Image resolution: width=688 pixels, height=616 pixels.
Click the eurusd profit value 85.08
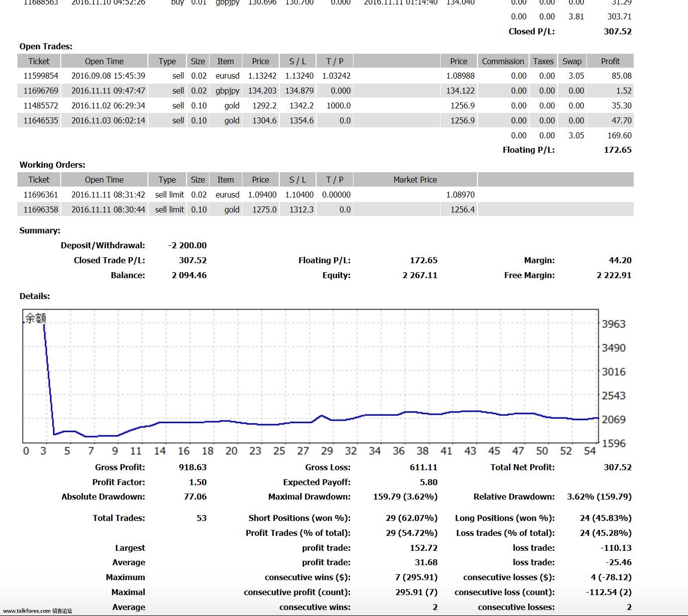[621, 76]
